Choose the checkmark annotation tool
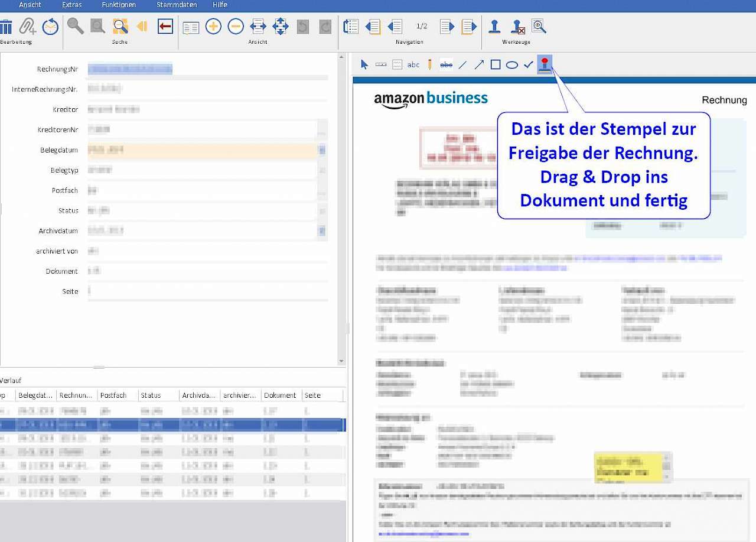Image resolution: width=756 pixels, height=542 pixels. pos(529,64)
